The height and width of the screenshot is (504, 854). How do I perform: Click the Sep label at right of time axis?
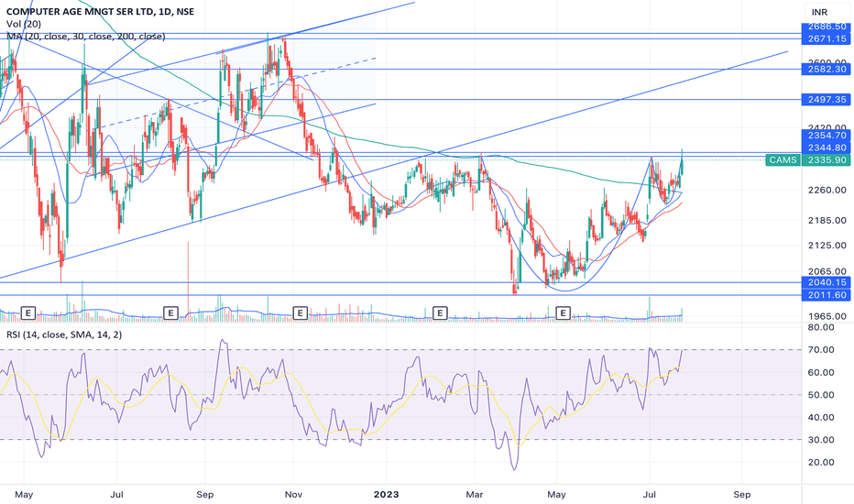(x=742, y=495)
